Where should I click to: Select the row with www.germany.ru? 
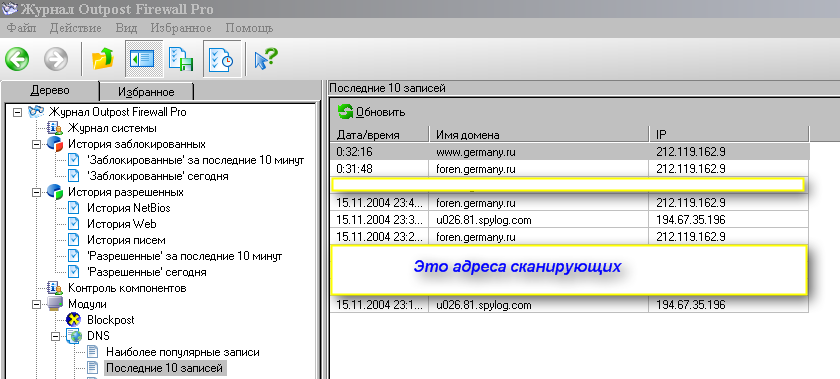click(x=569, y=152)
